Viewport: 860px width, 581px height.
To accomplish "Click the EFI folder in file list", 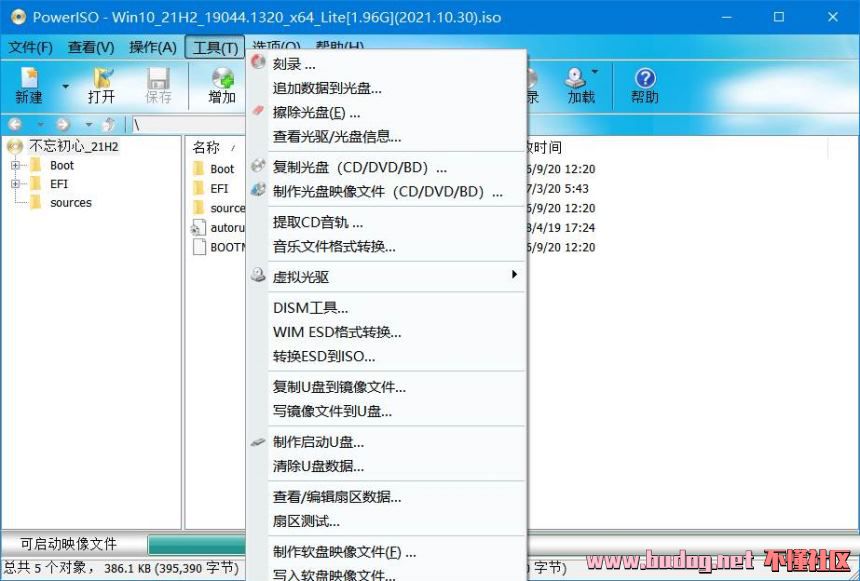I will pyautogui.click(x=219, y=188).
